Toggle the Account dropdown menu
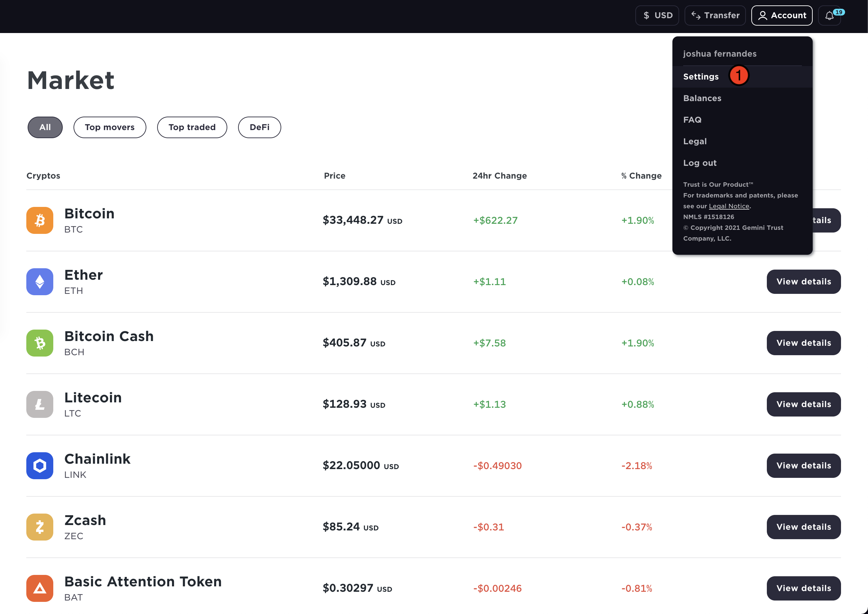Viewport: 868px width, 614px height. pos(782,16)
